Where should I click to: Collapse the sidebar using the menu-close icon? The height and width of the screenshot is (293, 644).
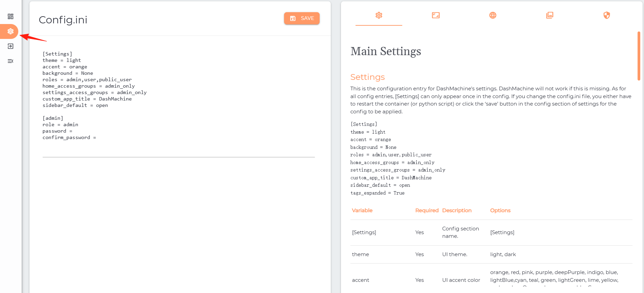(x=10, y=61)
